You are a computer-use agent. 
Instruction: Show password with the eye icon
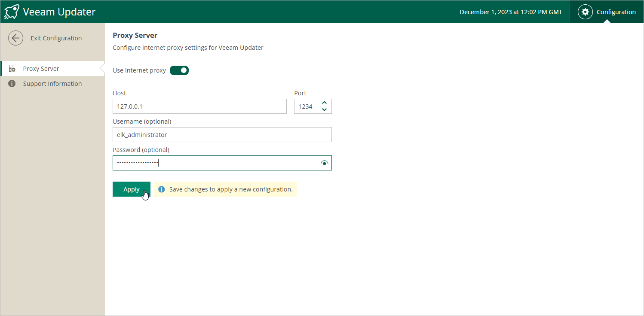(x=324, y=163)
